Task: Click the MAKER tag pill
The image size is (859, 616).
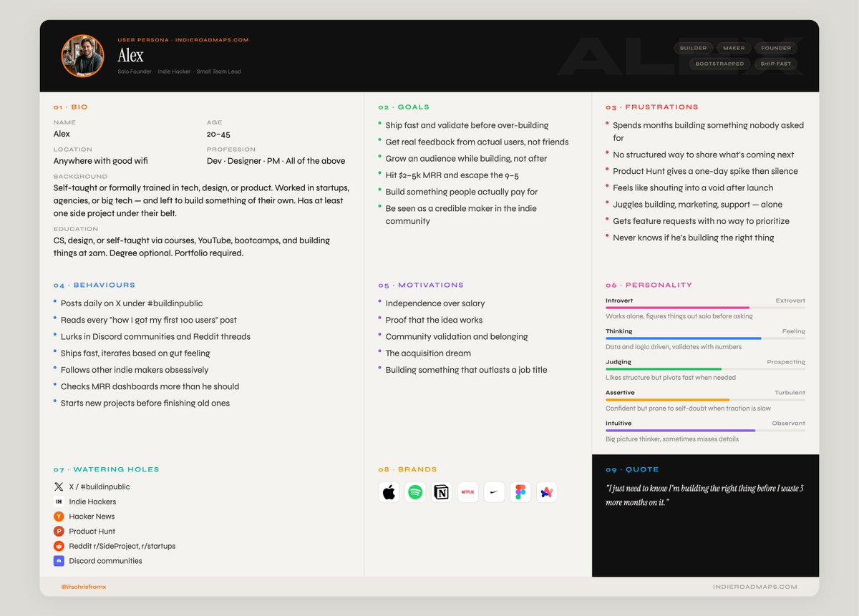Action: point(734,48)
